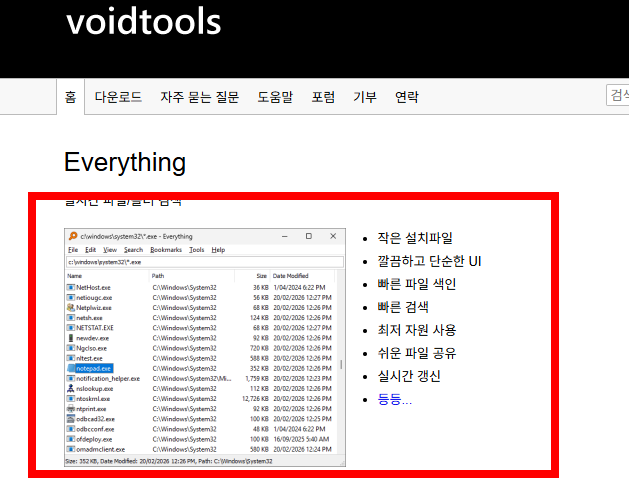The height and width of the screenshot is (504, 629).
Task: Select the 도움말 navigation item
Action: pos(275,97)
